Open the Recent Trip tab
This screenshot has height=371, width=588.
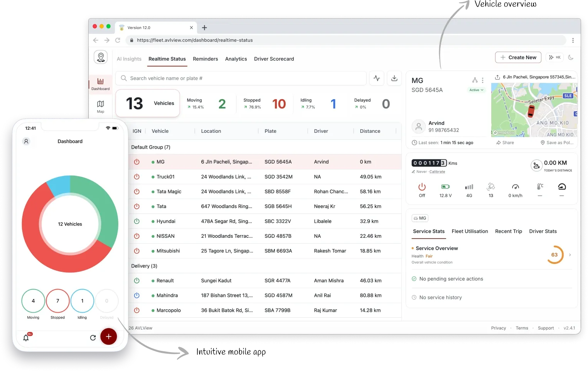tap(509, 231)
